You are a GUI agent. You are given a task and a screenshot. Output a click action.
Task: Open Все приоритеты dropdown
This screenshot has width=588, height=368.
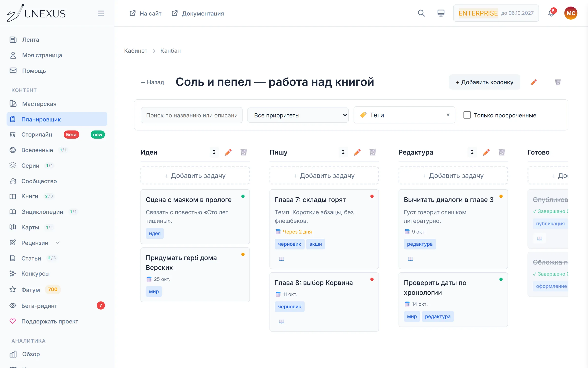[298, 115]
